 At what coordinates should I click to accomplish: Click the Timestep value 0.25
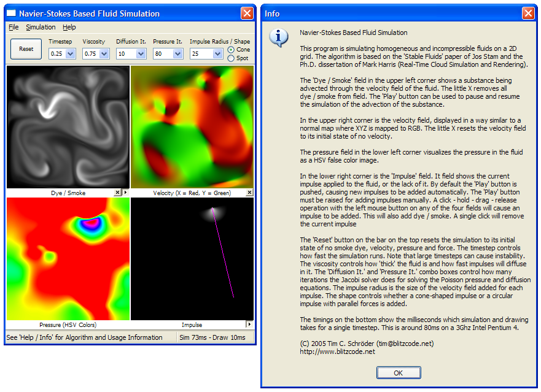pos(57,54)
